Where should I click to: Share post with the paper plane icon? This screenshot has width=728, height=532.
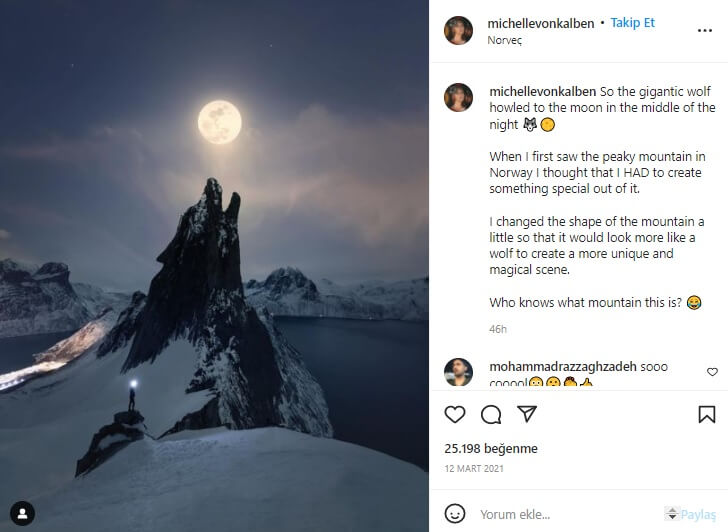pos(527,414)
